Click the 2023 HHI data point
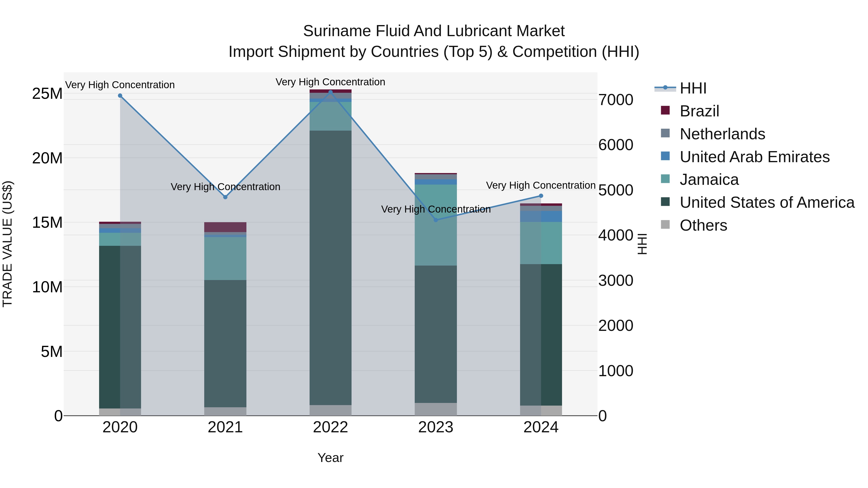The width and height of the screenshot is (868, 488). (x=436, y=220)
